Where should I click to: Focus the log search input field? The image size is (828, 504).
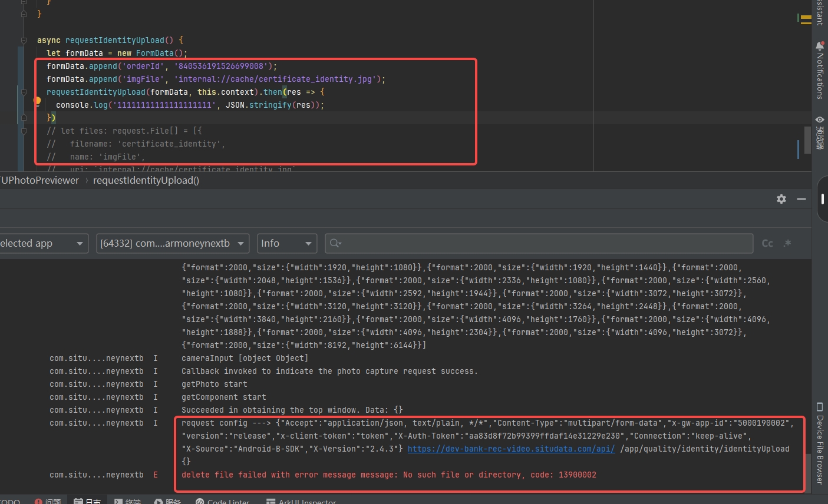539,243
